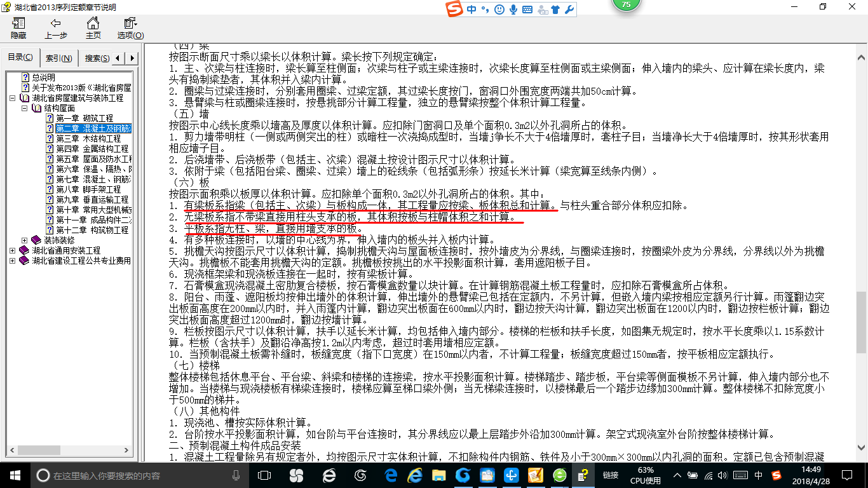
Task: Click the 链接 taskbar toolbar label
Action: coord(611,475)
